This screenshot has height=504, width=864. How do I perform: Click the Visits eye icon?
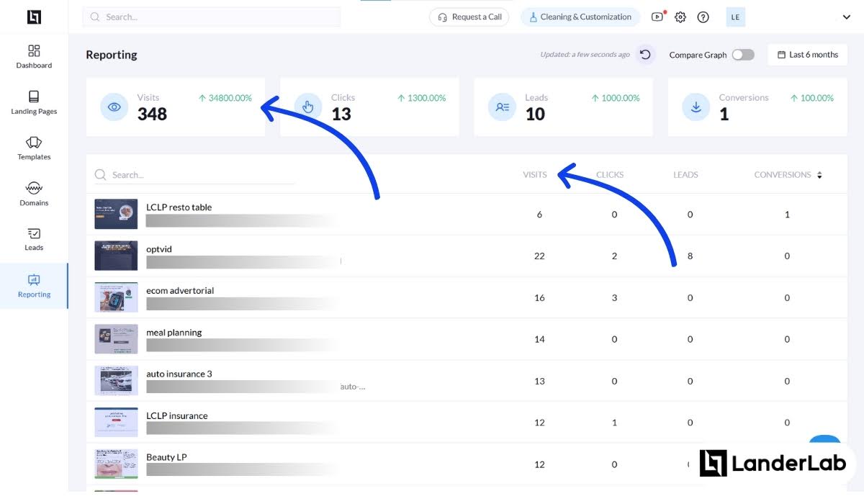[114, 107]
